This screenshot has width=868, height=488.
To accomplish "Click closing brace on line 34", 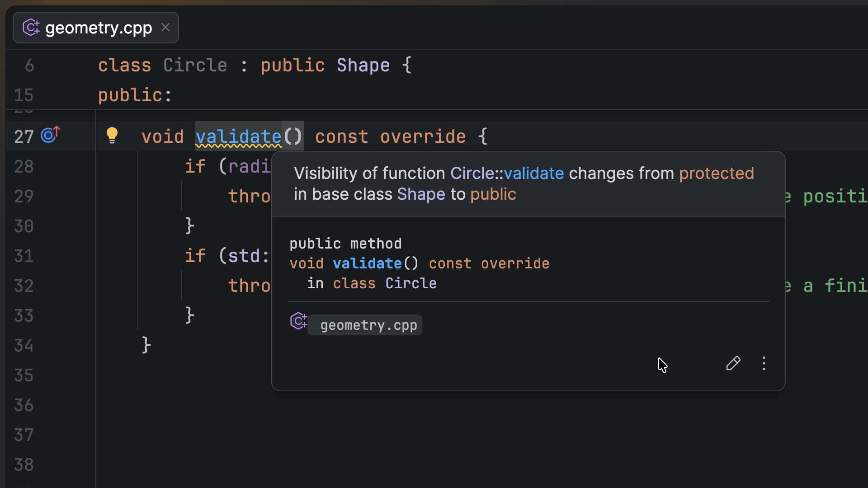I will click(x=146, y=345).
